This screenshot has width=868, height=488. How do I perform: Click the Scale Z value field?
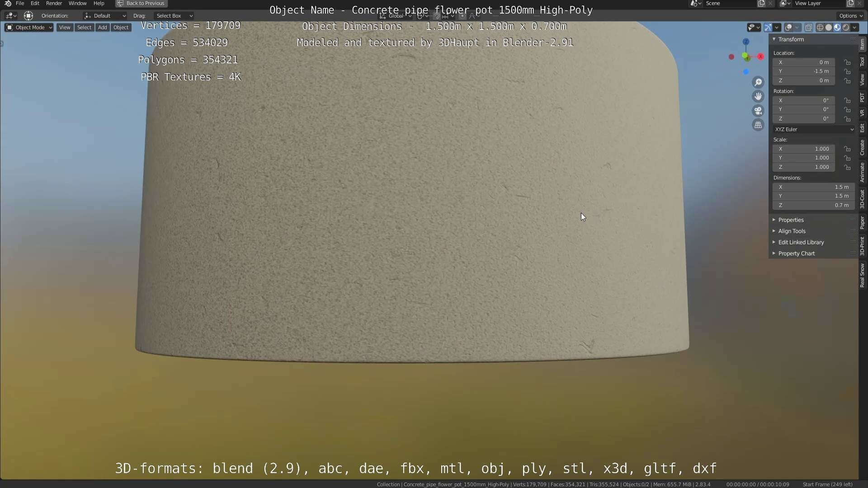pyautogui.click(x=804, y=167)
